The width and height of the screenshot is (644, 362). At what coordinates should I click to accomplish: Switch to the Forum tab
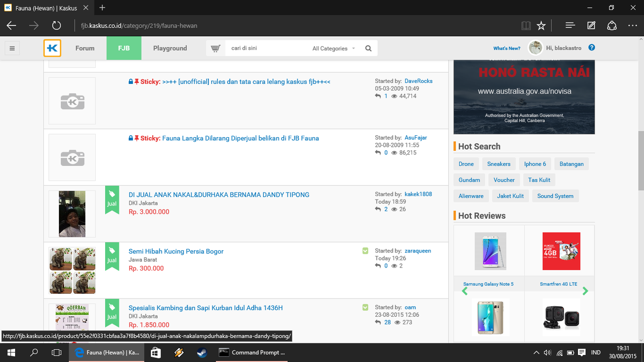[85, 48]
